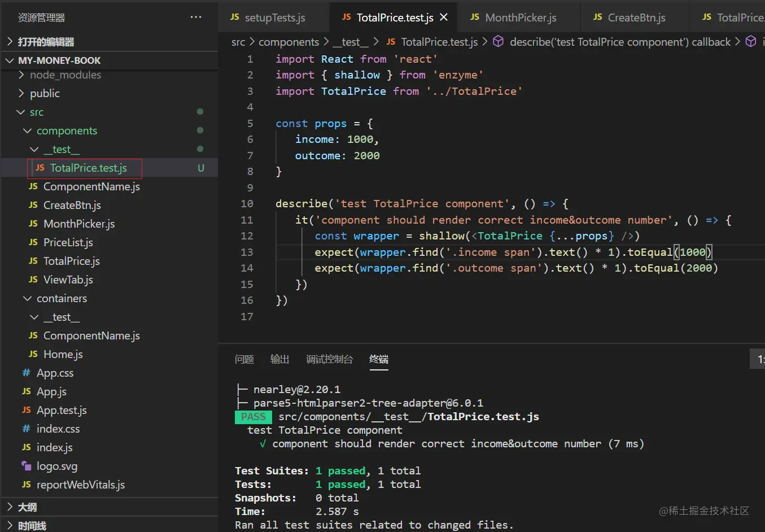The image size is (765, 532).
Task: Click the describe callback symbol icon in breadcrumb
Action: click(498, 42)
